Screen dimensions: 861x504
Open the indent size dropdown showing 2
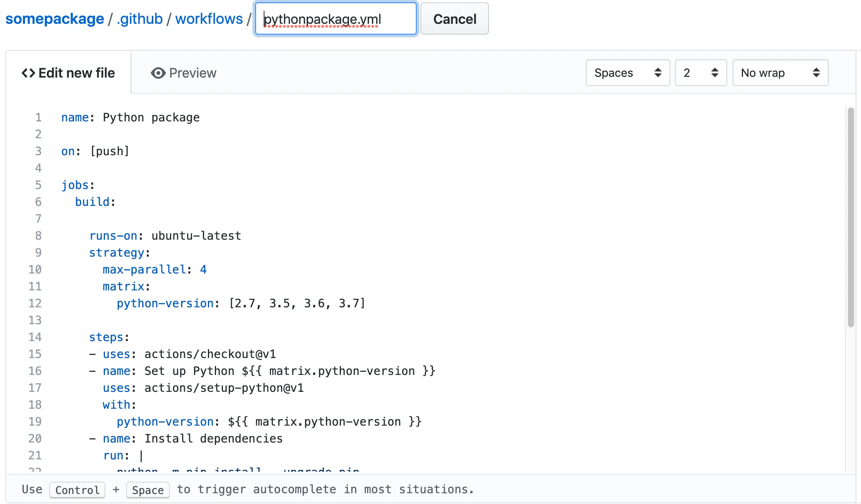701,73
